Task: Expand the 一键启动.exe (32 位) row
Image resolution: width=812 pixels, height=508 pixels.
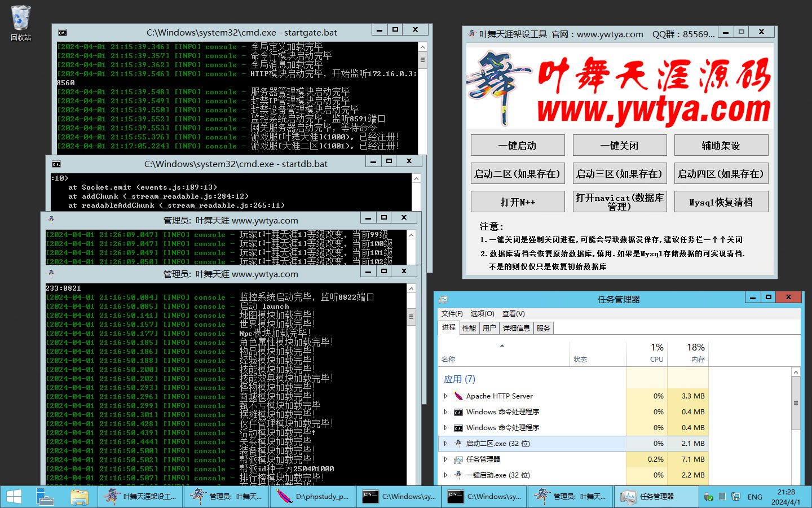Action: click(x=445, y=475)
